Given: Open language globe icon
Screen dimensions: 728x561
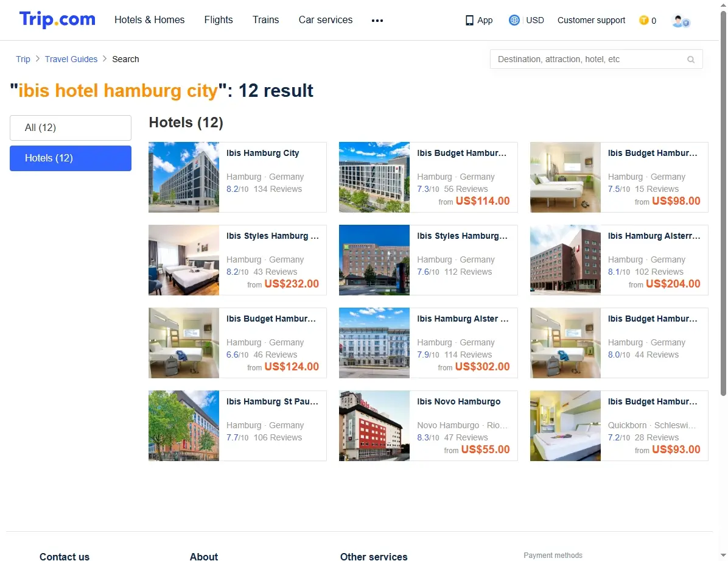Looking at the screenshot, I should tap(514, 20).
